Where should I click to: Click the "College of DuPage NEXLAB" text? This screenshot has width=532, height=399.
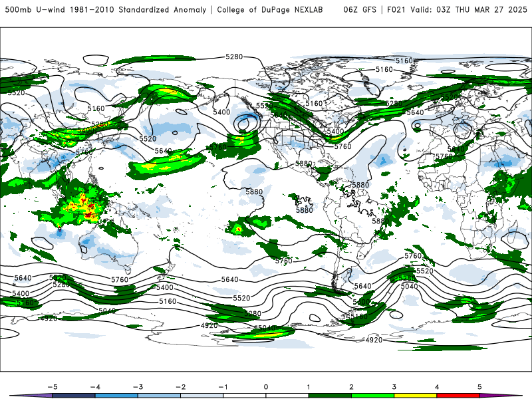[270, 10]
